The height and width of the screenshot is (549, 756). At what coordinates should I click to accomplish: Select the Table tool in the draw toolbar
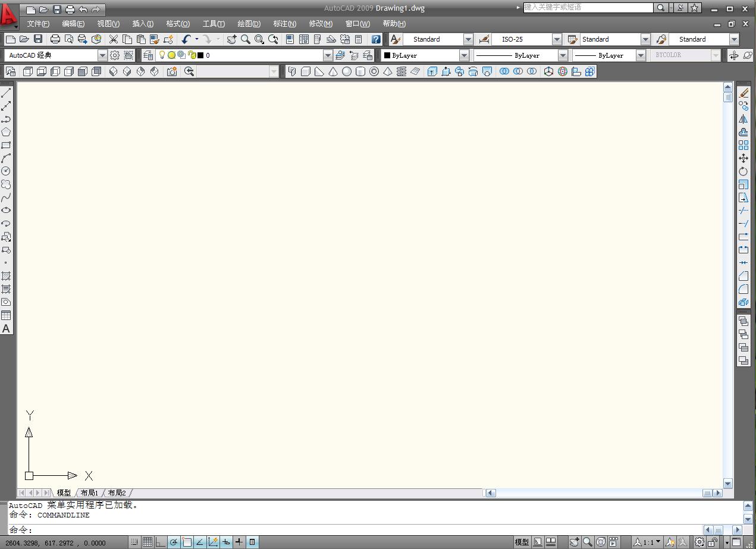point(6,315)
